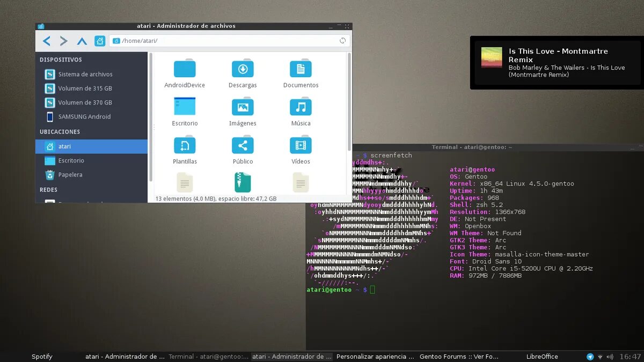The width and height of the screenshot is (644, 362).
Task: Select the green zip archive file
Action: [243, 182]
